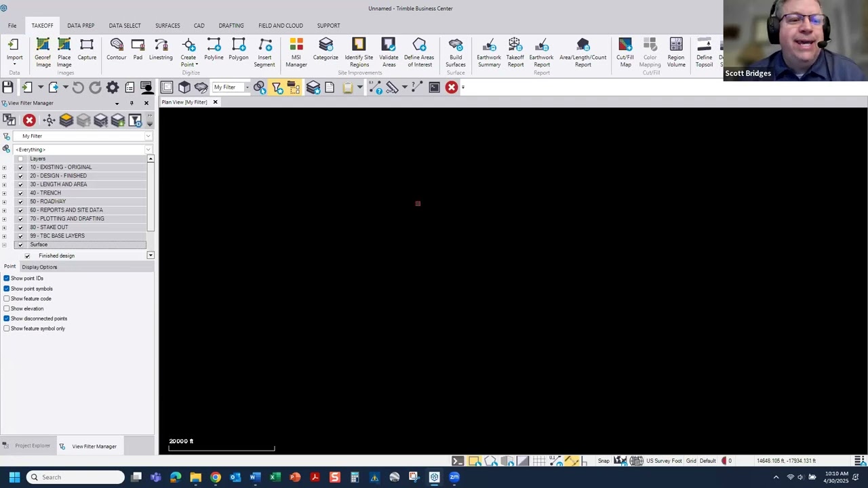The image size is (868, 488).
Task: Open the File menu
Action: 12,26
